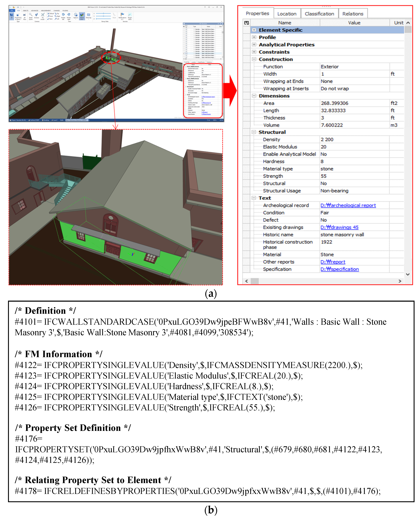Uncheck the first Active checkbox in IFC Structure
Image resolution: width=420 pixels, height=519 pixels.
click(x=186, y=29)
